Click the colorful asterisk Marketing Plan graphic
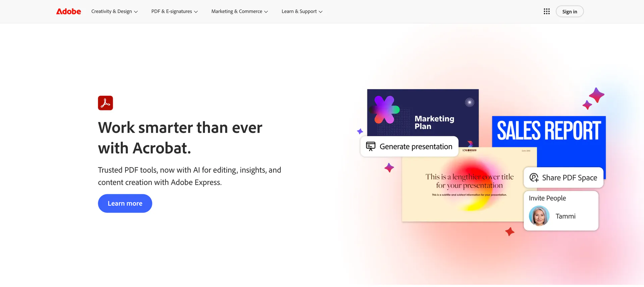 (385, 110)
